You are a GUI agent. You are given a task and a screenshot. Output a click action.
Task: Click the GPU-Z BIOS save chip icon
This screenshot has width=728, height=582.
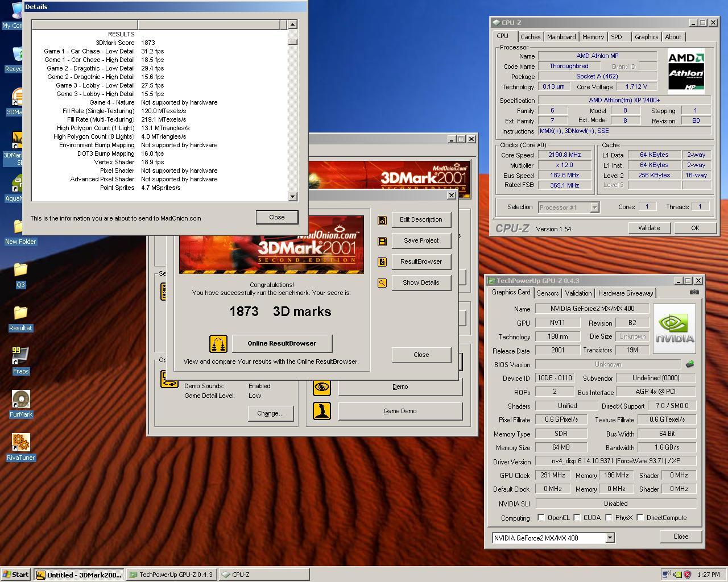(690, 364)
